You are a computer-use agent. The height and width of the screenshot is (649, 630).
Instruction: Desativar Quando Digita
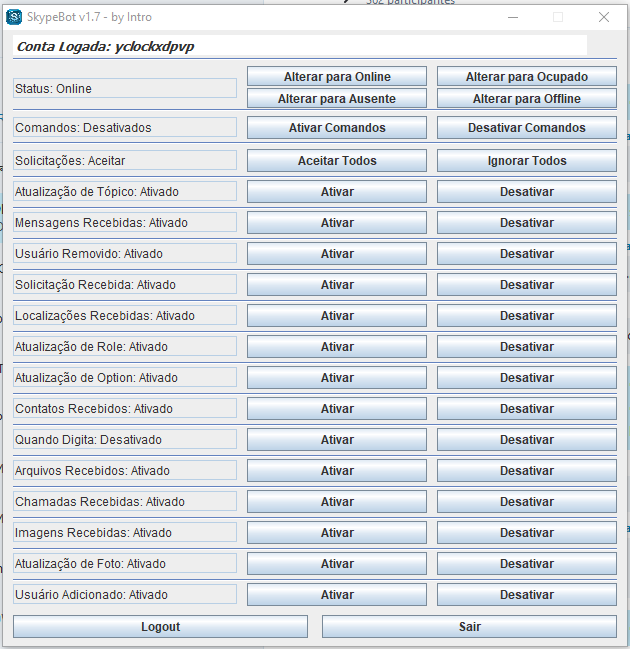[527, 440]
